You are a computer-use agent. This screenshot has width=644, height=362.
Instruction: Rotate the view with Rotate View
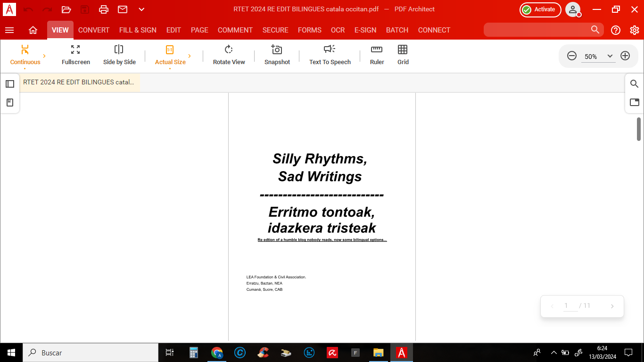[x=229, y=56]
